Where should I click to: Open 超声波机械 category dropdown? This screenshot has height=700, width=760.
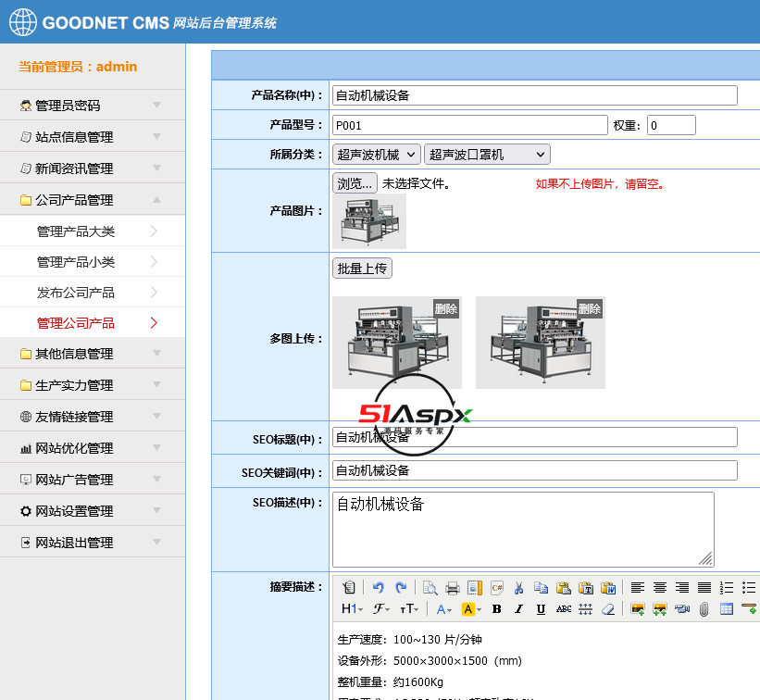point(377,155)
